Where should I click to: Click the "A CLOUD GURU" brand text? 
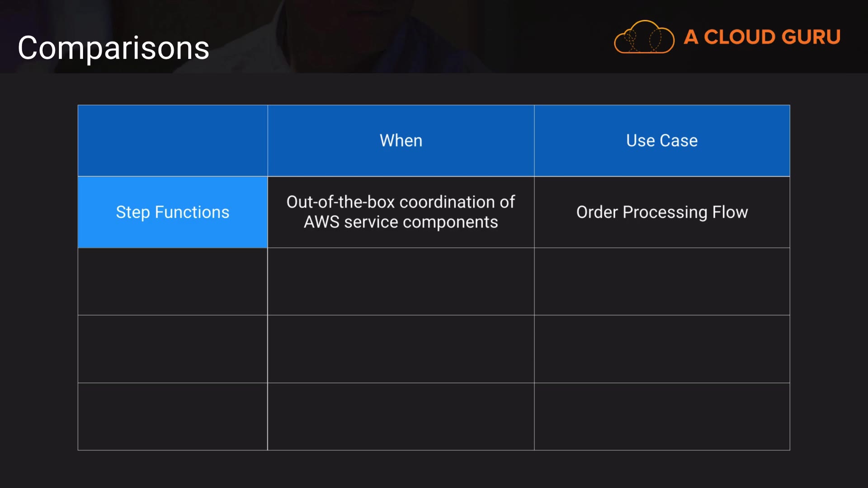click(x=762, y=37)
